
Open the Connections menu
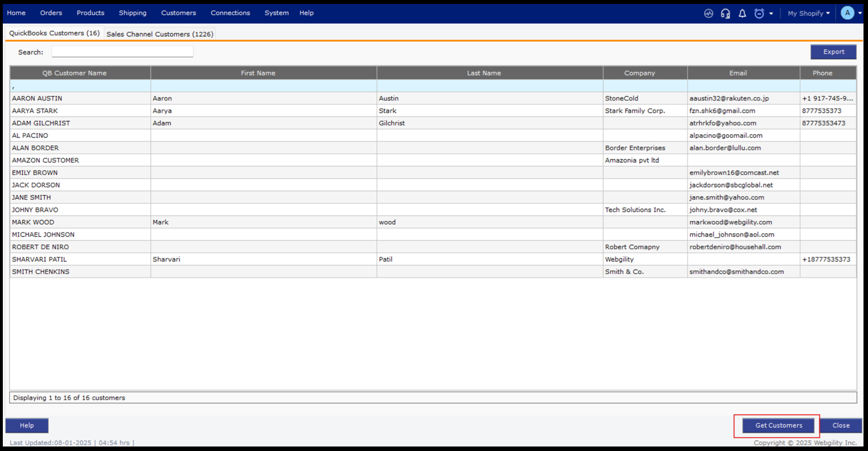tap(230, 13)
